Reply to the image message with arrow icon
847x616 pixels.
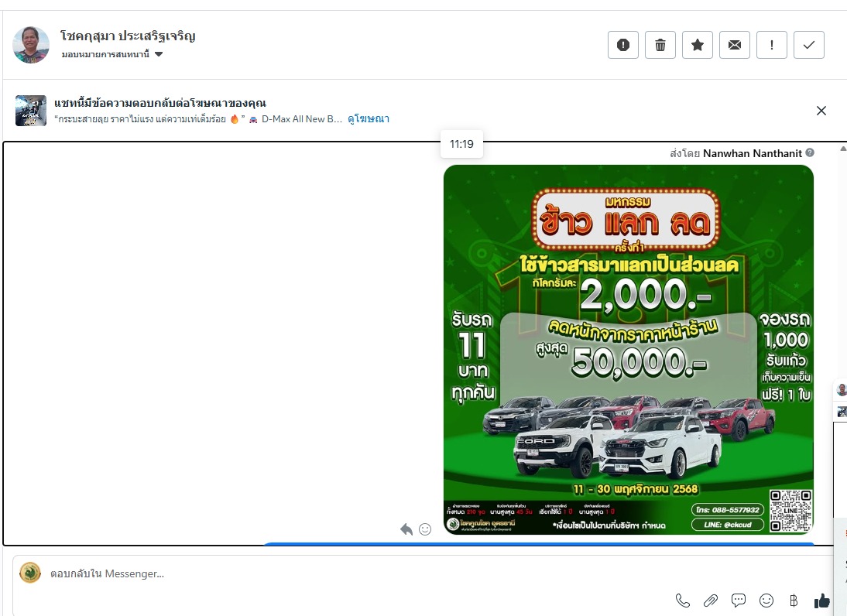coord(406,529)
